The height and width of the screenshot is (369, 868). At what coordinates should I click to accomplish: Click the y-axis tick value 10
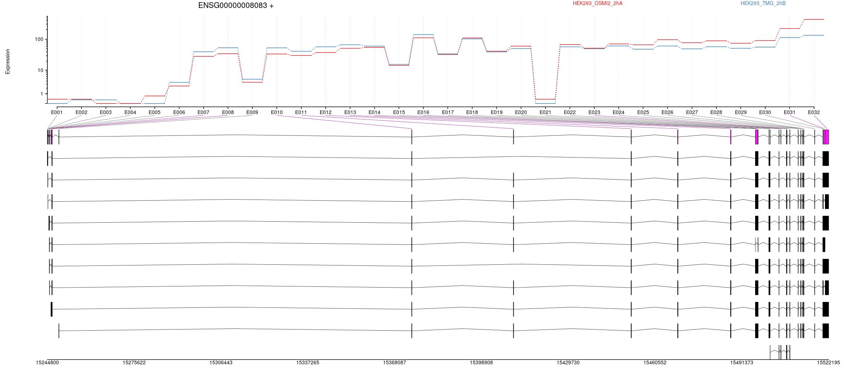40,70
